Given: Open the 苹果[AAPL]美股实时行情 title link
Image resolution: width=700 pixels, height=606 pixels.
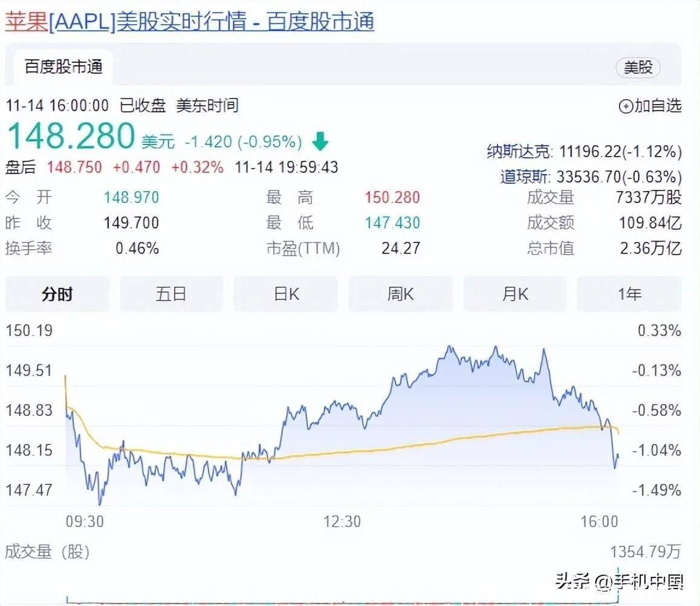Looking at the screenshot, I should 189,21.
